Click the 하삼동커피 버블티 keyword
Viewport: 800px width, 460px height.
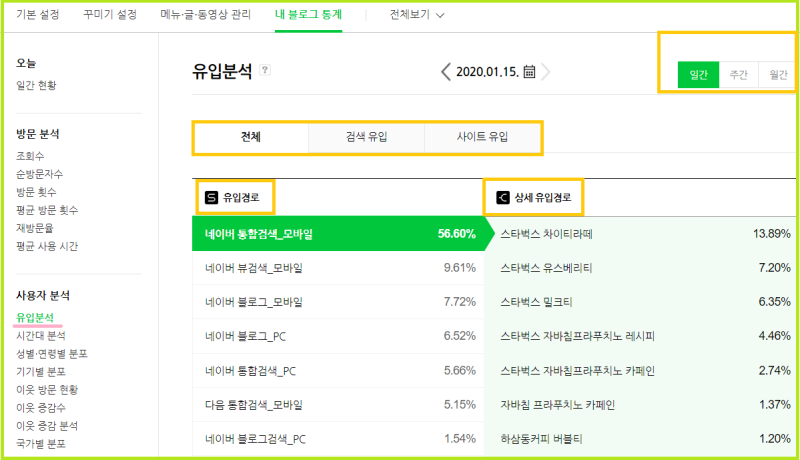541,439
